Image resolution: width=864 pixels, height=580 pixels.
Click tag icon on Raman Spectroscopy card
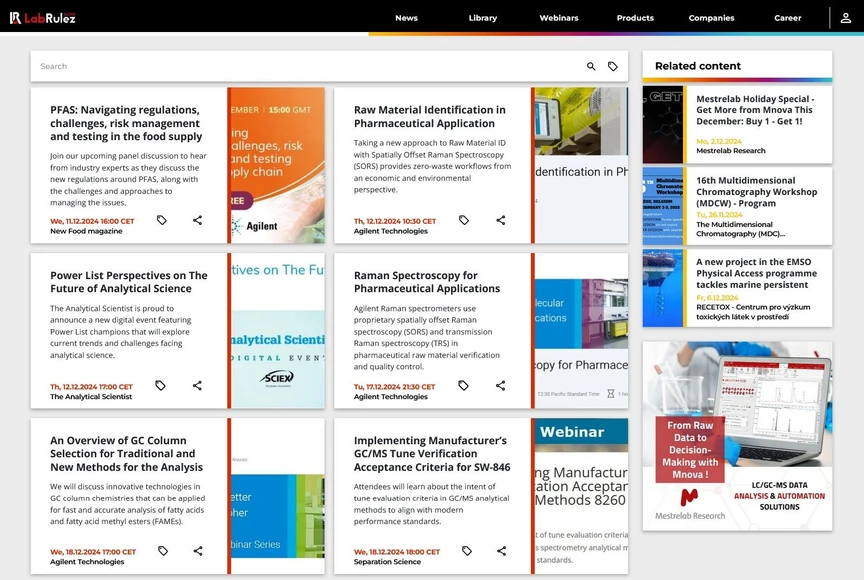coord(463,386)
